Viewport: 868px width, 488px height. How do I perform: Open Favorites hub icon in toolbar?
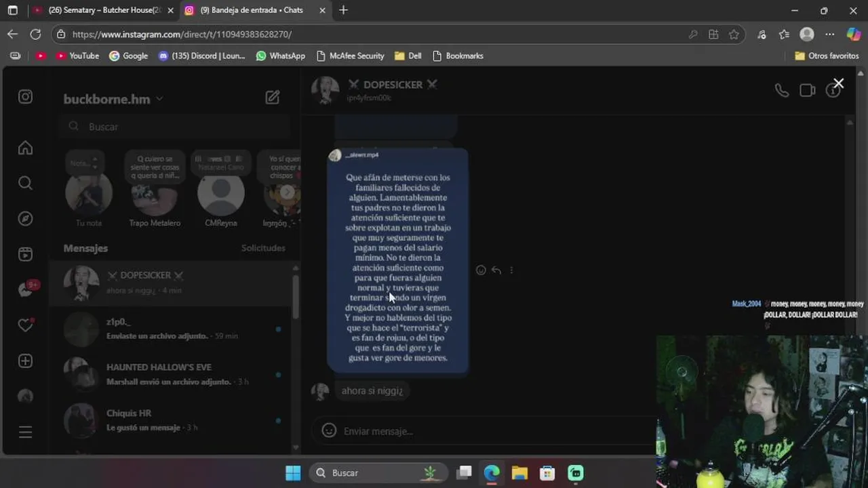point(785,34)
